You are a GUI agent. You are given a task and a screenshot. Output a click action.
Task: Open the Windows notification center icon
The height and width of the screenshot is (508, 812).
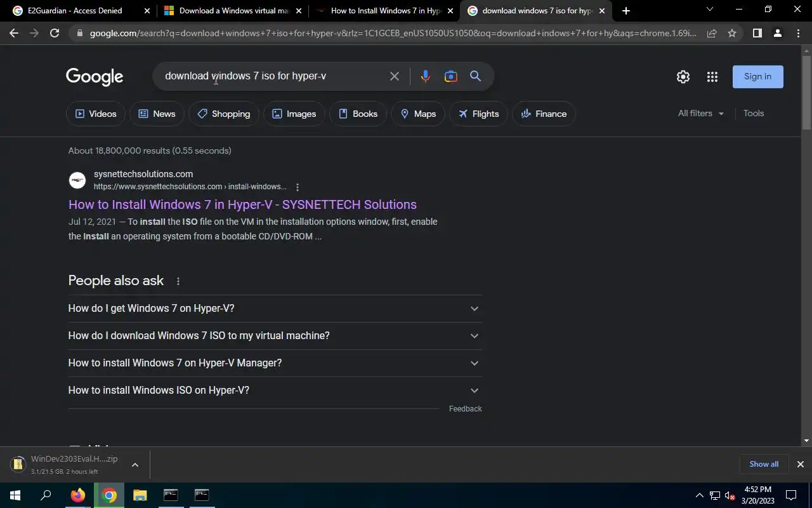point(791,495)
